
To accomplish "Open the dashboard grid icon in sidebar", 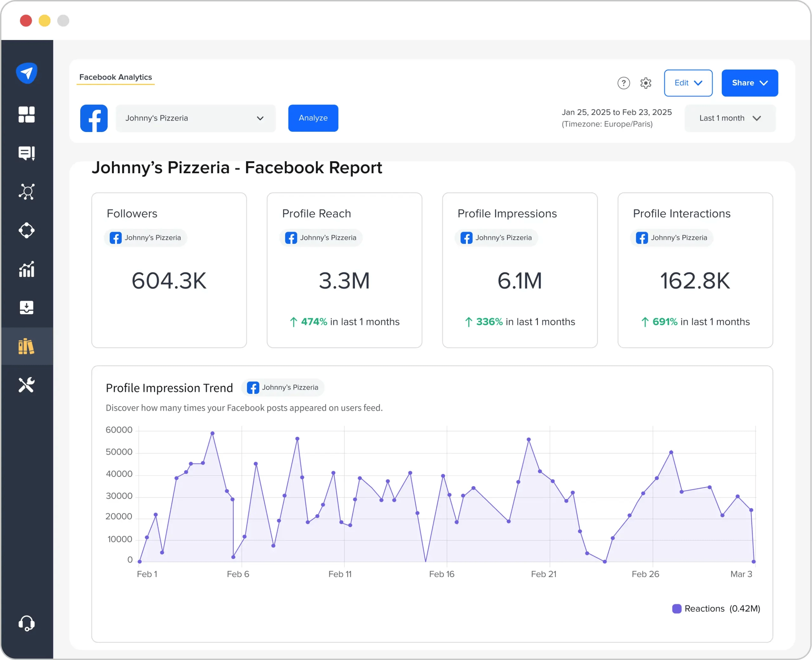I will (x=27, y=115).
